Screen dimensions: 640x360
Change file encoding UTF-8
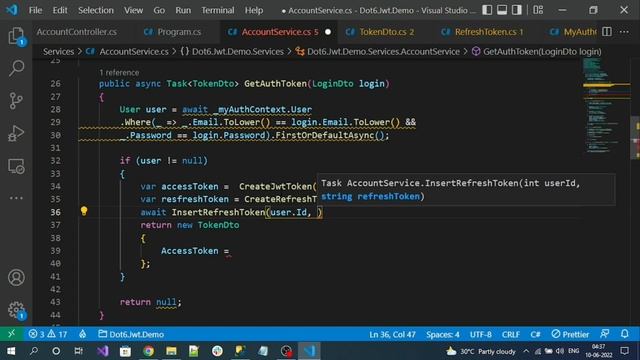480,334
